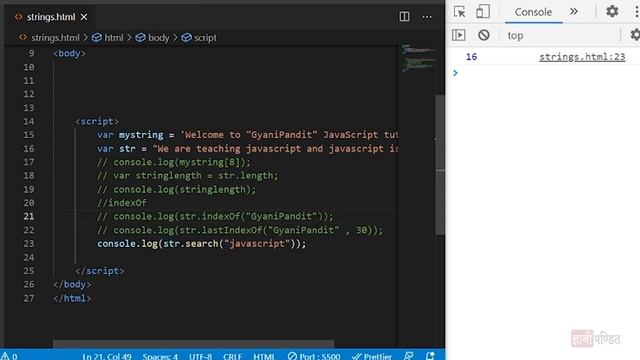Click Ln 21, Col 49 status entry

107,356
